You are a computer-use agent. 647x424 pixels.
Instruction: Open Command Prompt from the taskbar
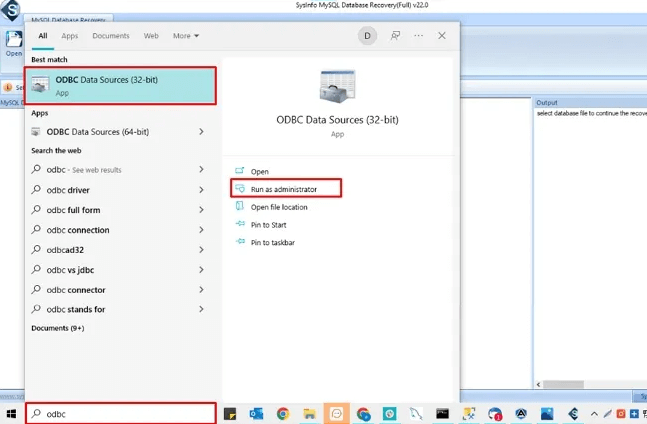[442, 414]
